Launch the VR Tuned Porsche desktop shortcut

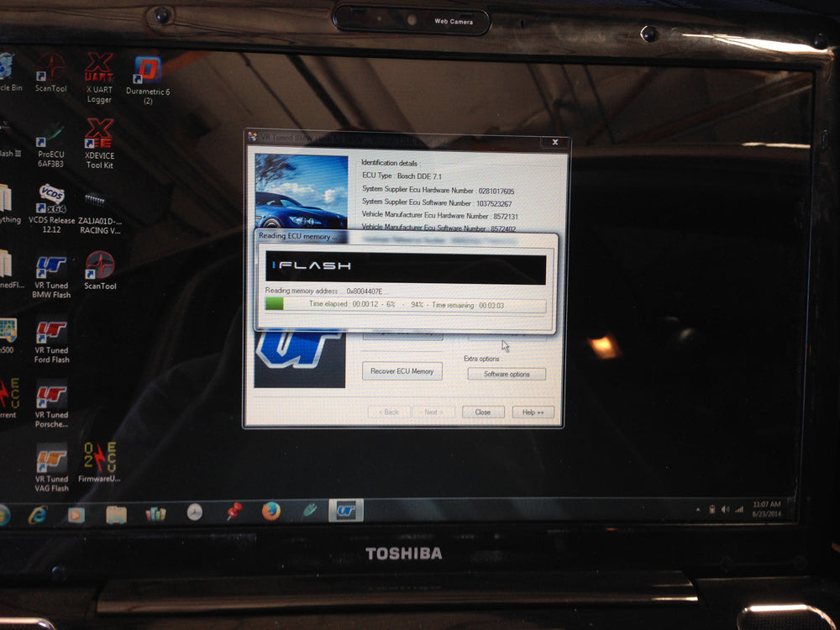pyautogui.click(x=51, y=396)
